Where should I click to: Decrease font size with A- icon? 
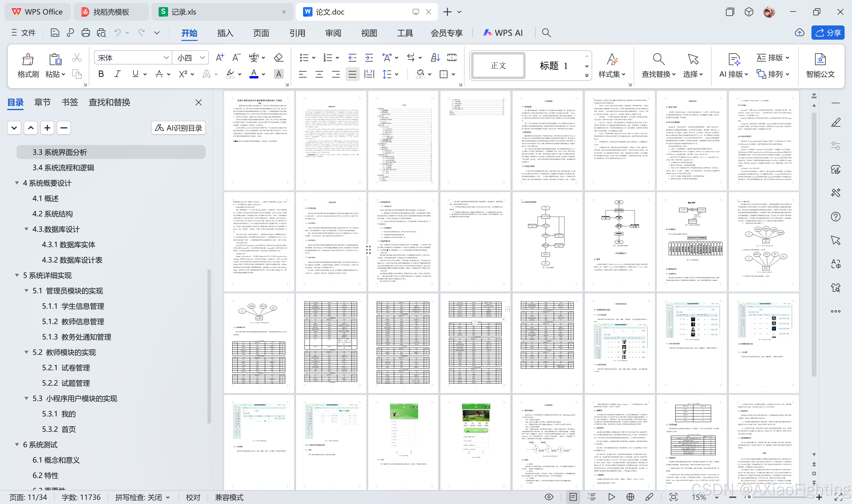point(236,57)
